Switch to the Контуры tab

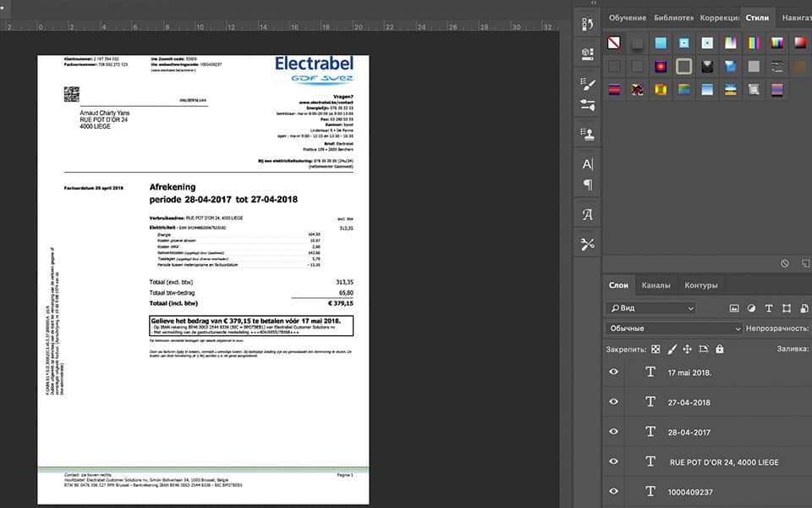[x=701, y=285]
